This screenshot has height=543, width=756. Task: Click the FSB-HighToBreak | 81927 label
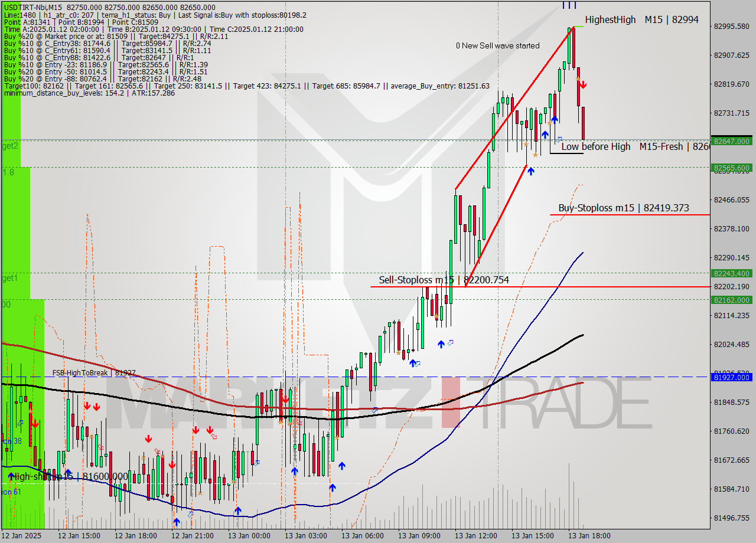pyautogui.click(x=94, y=373)
